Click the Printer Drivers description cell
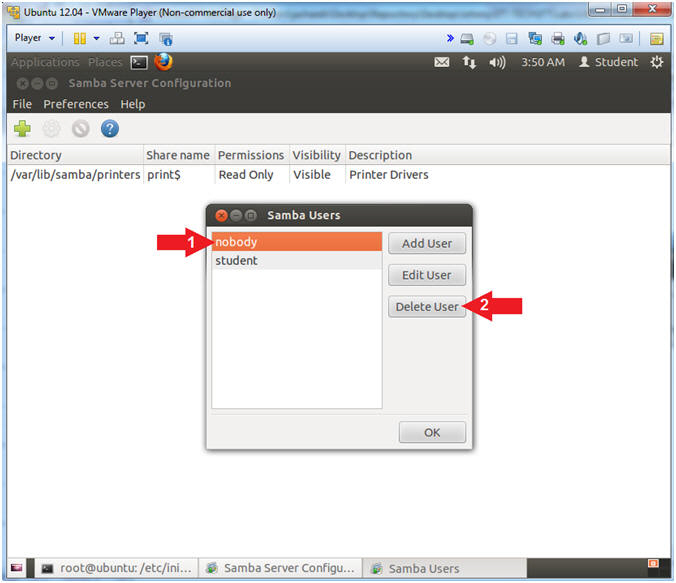The width and height of the screenshot is (676, 583). (x=389, y=175)
